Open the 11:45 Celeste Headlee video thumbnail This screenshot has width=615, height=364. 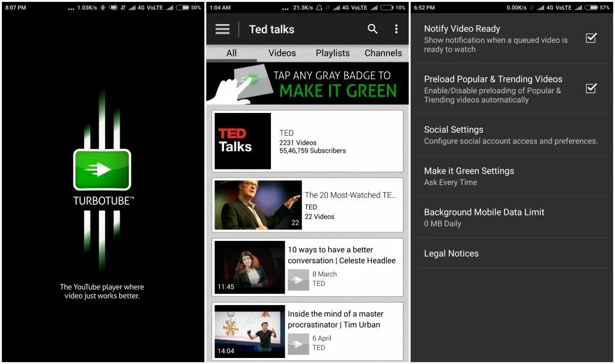click(x=250, y=267)
